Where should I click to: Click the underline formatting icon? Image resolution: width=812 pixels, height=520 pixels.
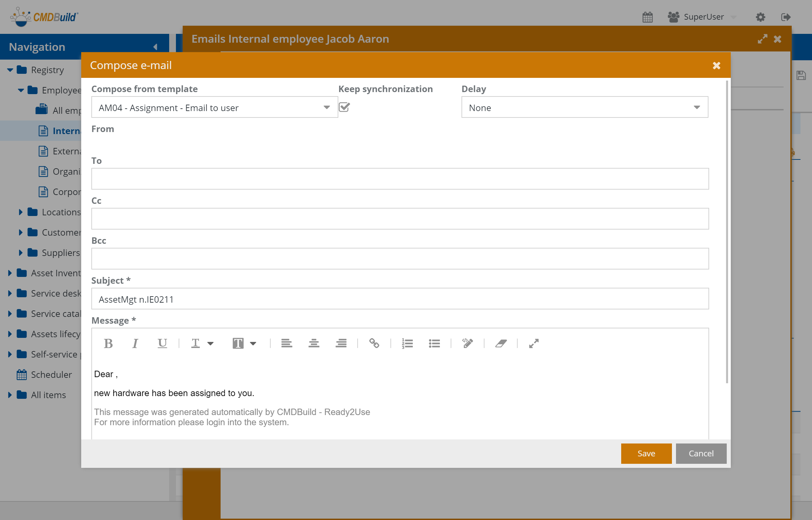coord(162,344)
